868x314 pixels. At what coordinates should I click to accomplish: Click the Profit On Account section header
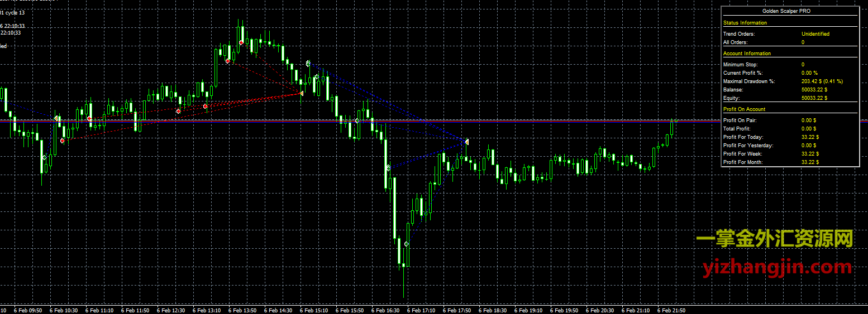(744, 109)
